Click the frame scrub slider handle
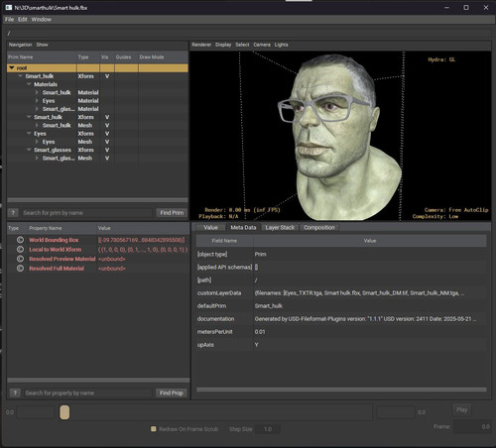Screen dimensions: 496x448 pos(64,412)
